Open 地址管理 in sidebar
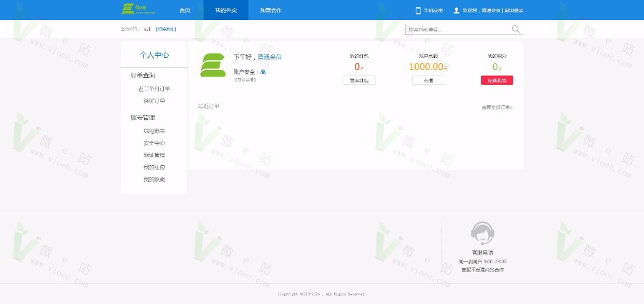The width and height of the screenshot is (644, 304). coord(154,155)
